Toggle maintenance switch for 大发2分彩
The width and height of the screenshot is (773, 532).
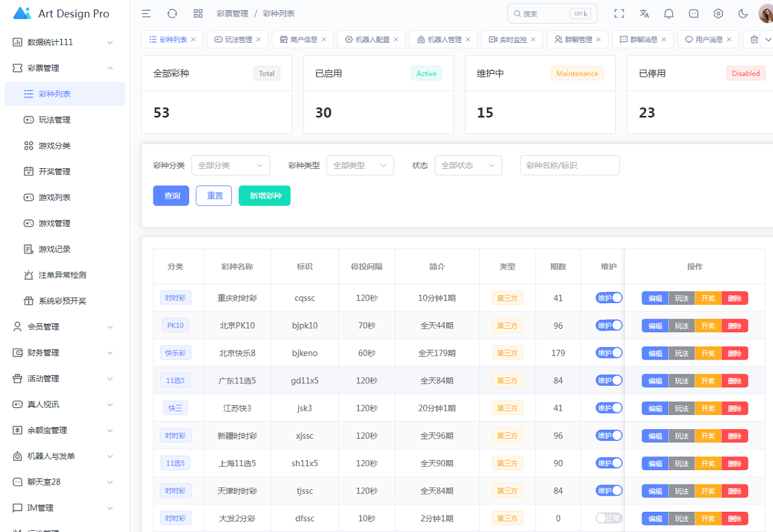[609, 518]
